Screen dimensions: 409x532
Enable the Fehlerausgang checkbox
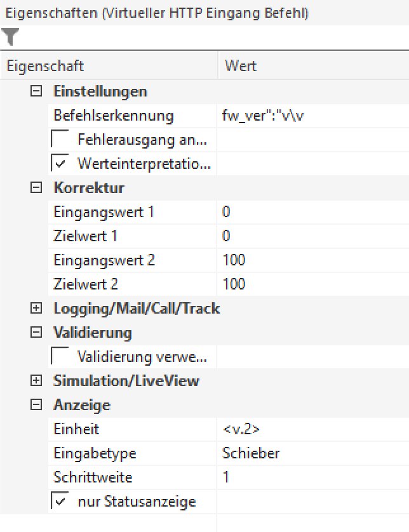pyautogui.click(x=60, y=140)
